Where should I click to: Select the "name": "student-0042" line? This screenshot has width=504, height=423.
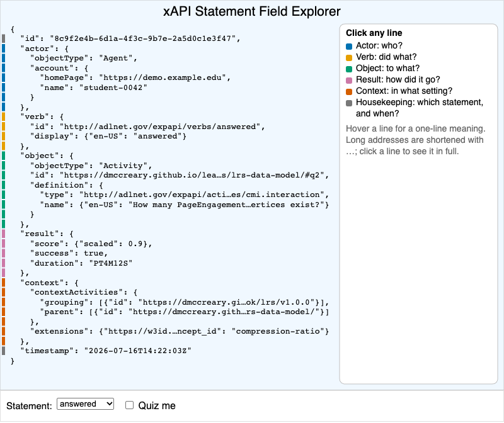click(93, 87)
